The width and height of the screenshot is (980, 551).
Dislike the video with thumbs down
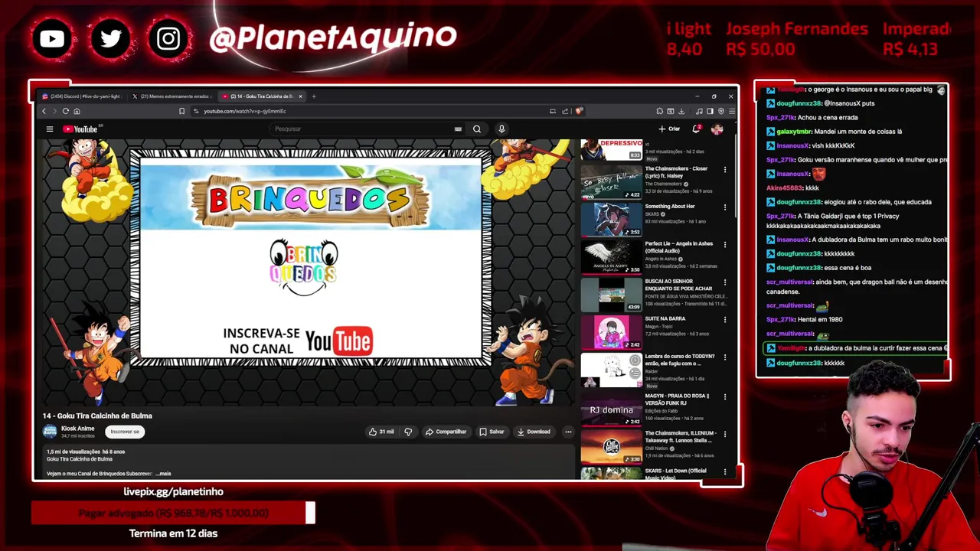408,432
